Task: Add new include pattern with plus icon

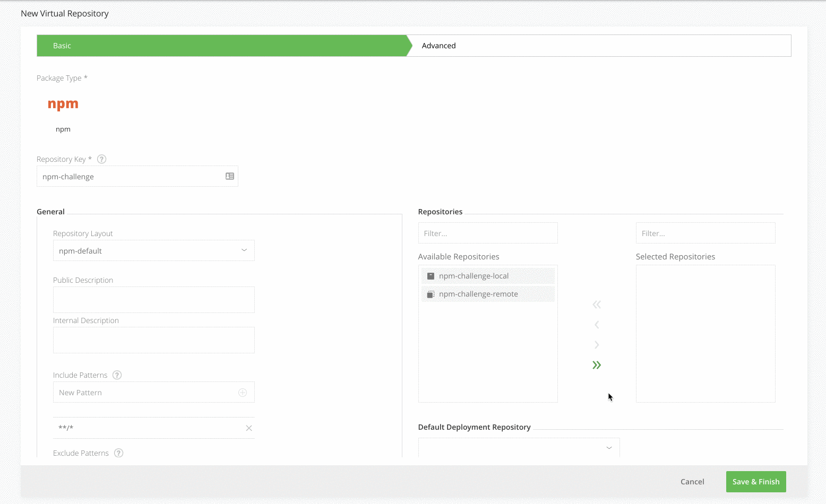Action: 243,393
